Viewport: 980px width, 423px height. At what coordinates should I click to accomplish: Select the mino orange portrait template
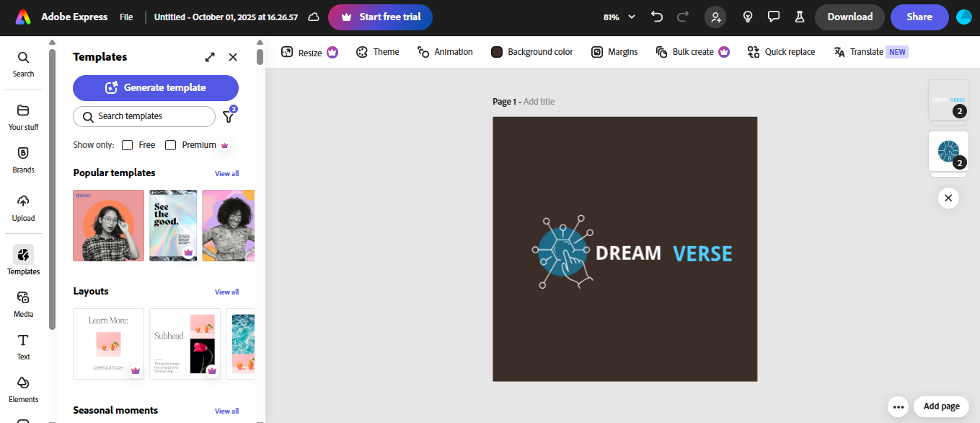pos(108,225)
